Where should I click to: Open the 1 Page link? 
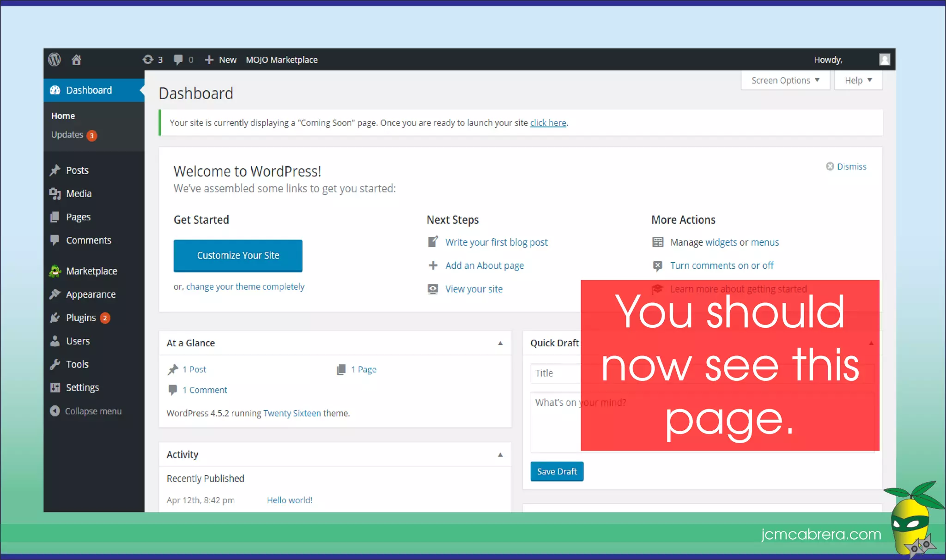click(364, 369)
